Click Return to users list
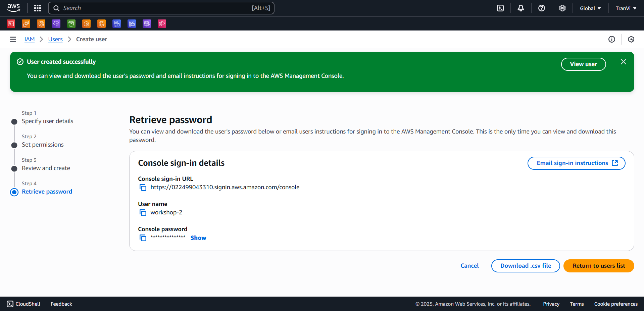Screen dimensions: 644x311 point(598,266)
